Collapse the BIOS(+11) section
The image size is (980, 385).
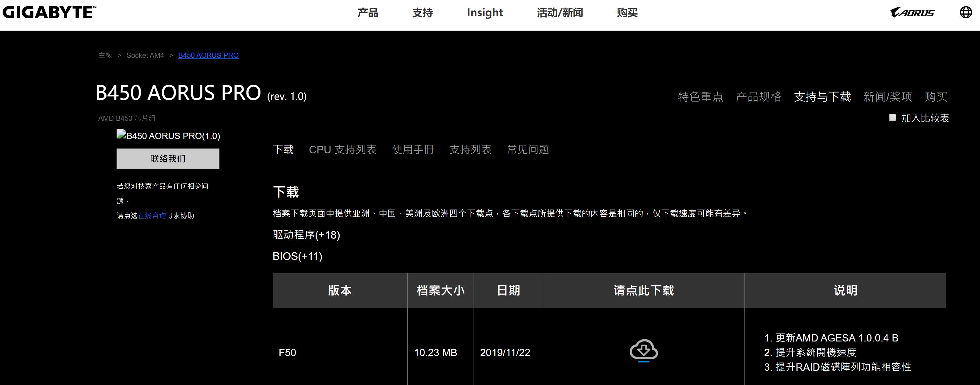(x=298, y=256)
